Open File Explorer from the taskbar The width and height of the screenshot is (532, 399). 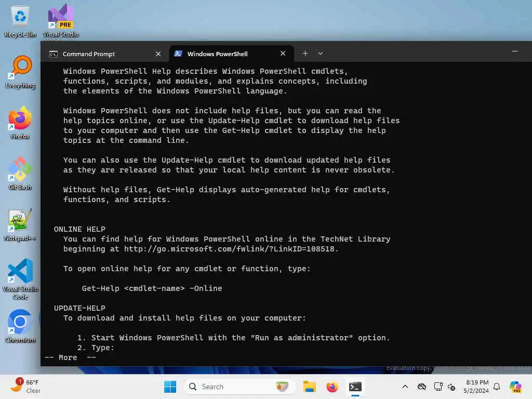(310, 387)
